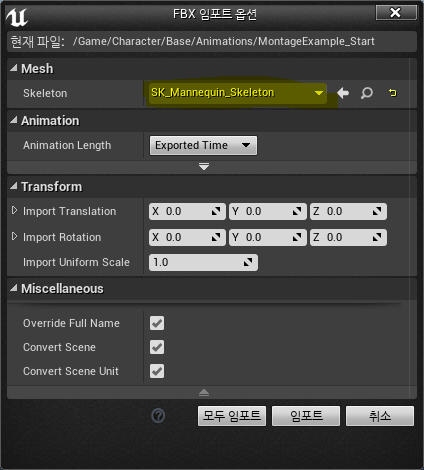Hide advanced Miscellaneous options arrow

[x=204, y=393]
